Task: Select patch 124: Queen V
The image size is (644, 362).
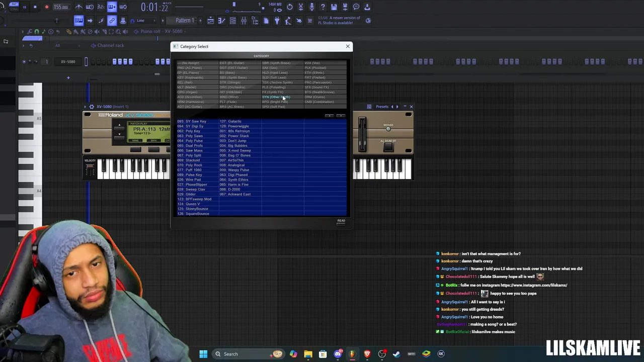Action: (x=189, y=204)
